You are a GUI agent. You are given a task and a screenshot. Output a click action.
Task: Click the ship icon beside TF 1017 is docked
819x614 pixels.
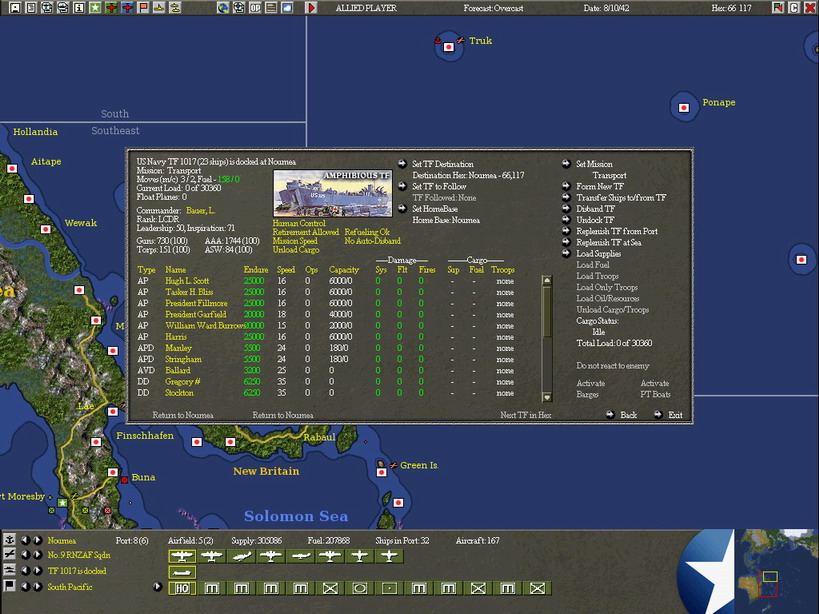[9, 570]
